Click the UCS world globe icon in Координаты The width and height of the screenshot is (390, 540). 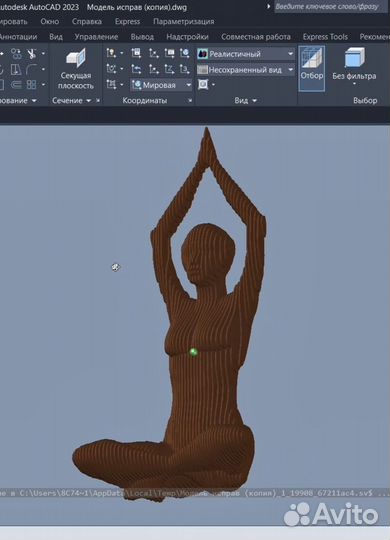pos(185,53)
